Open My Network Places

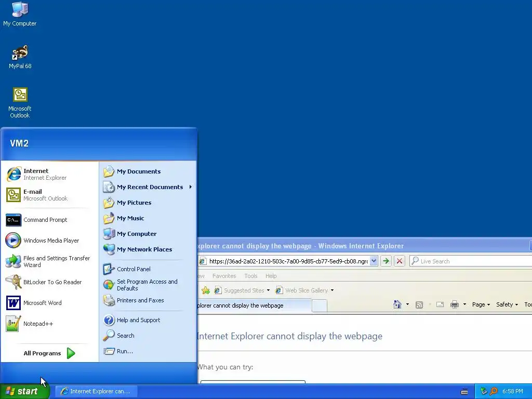point(148,249)
